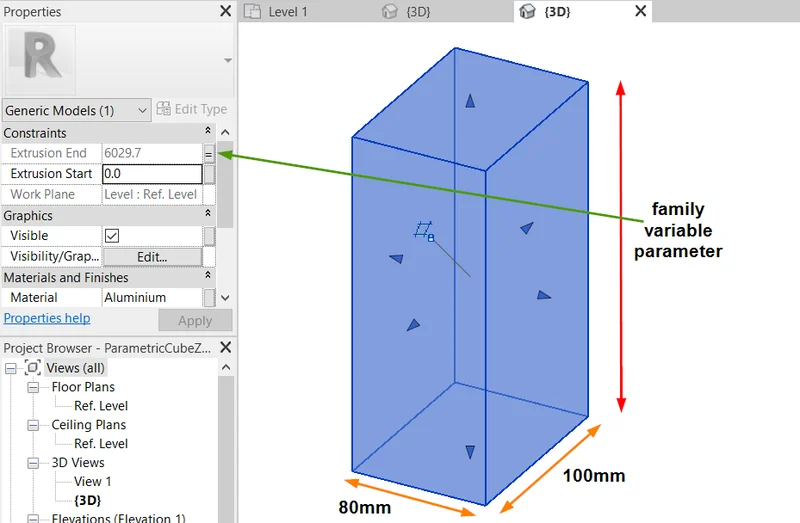The height and width of the screenshot is (523, 800).
Task: Open View 1 in 3D Views
Action: click(92, 481)
